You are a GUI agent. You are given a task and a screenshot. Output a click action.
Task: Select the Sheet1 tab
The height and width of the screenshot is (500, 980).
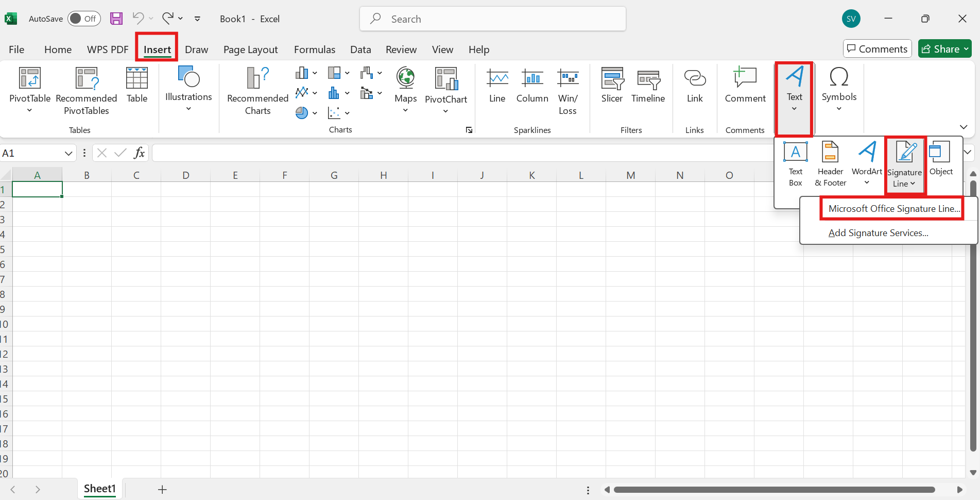(100, 489)
